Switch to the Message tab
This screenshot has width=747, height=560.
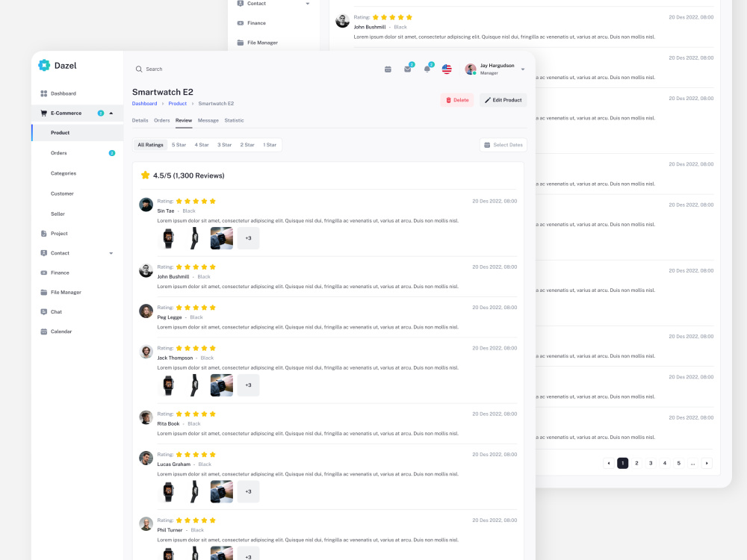click(x=208, y=120)
